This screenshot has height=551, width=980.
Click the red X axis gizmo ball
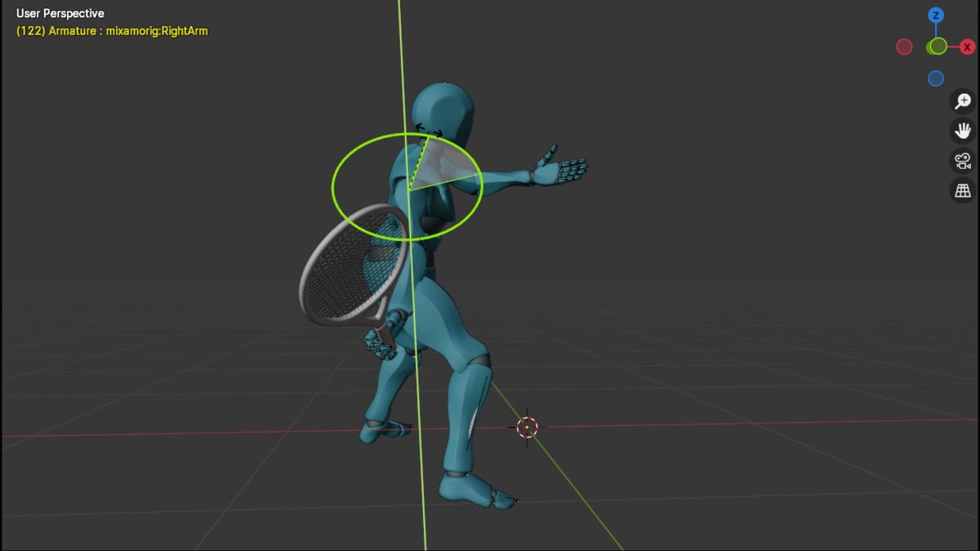pos(967,47)
